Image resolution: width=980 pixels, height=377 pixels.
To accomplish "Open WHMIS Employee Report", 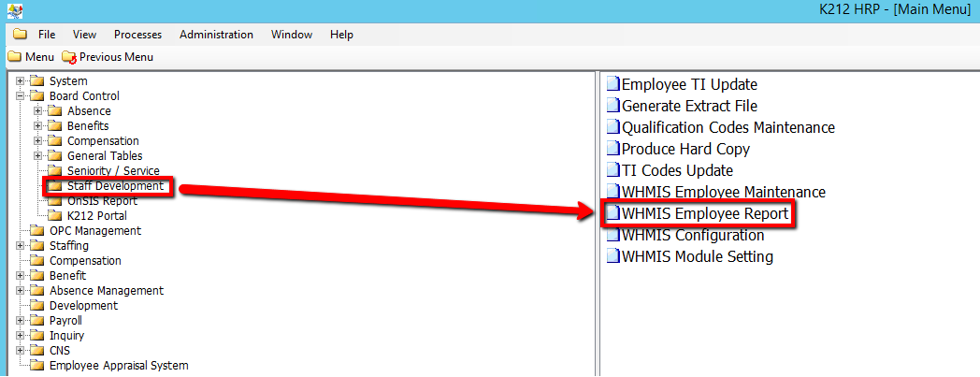I will [705, 214].
